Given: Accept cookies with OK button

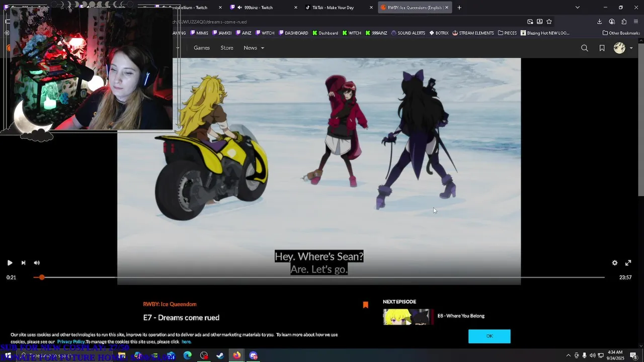Looking at the screenshot, I should coord(489,336).
